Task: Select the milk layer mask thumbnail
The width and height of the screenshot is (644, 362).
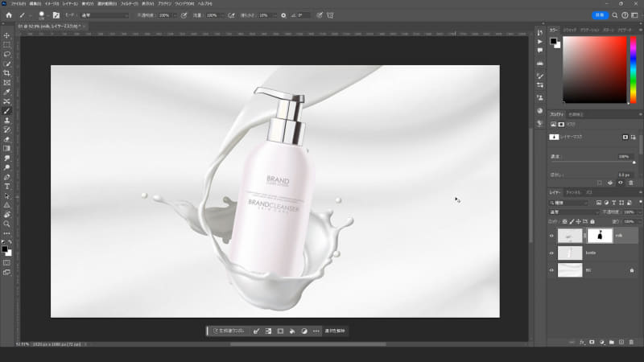Action: coord(600,236)
